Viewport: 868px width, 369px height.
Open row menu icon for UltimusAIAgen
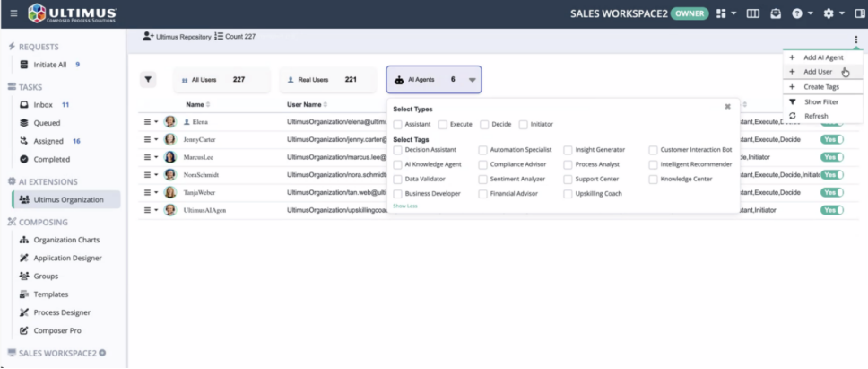pyautogui.click(x=147, y=210)
